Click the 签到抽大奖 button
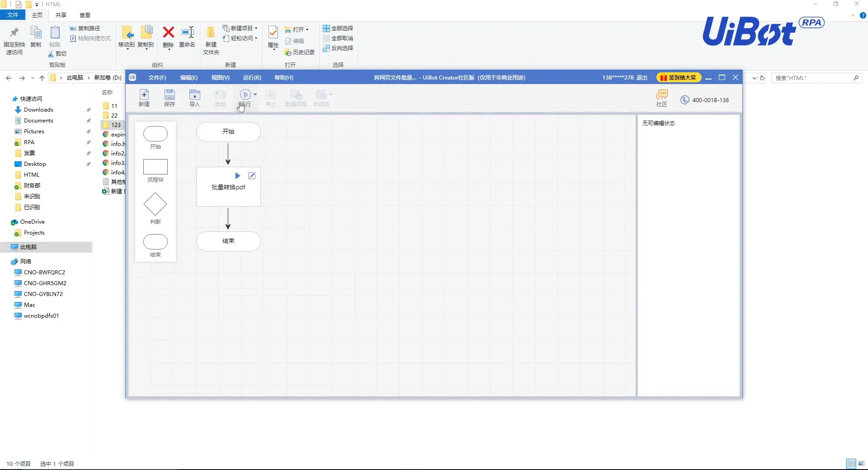This screenshot has height=470, width=868. point(679,78)
